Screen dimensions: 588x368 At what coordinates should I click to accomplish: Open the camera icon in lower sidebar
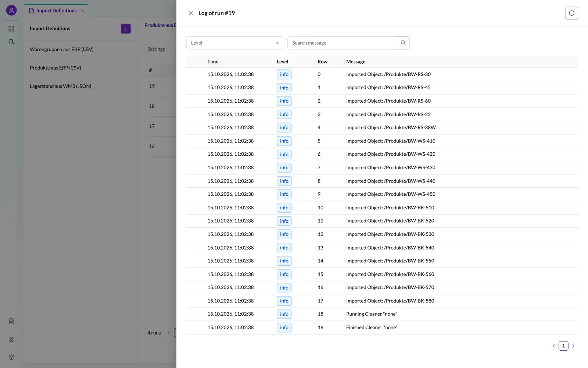pyautogui.click(x=11, y=339)
